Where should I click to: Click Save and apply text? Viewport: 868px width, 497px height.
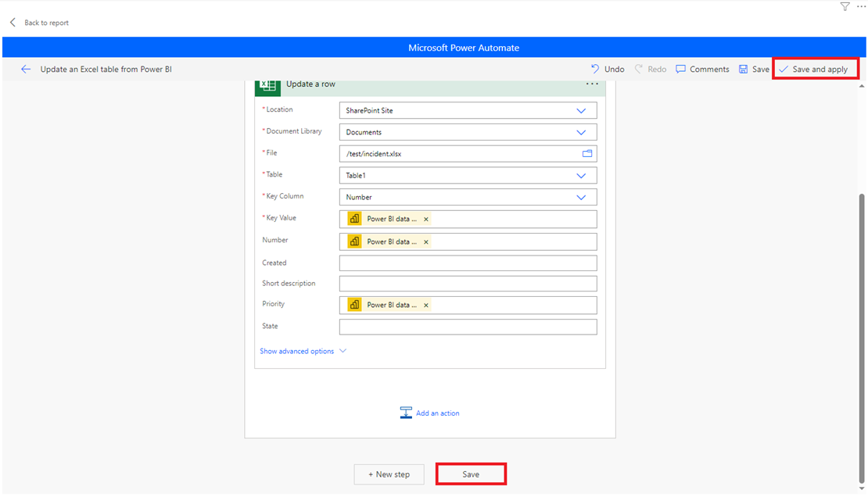(820, 70)
